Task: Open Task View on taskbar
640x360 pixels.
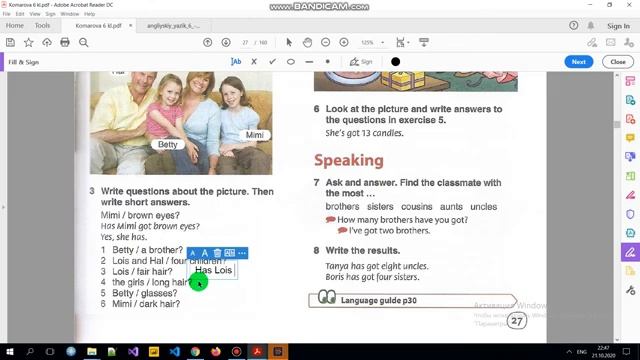Action: 50,351
